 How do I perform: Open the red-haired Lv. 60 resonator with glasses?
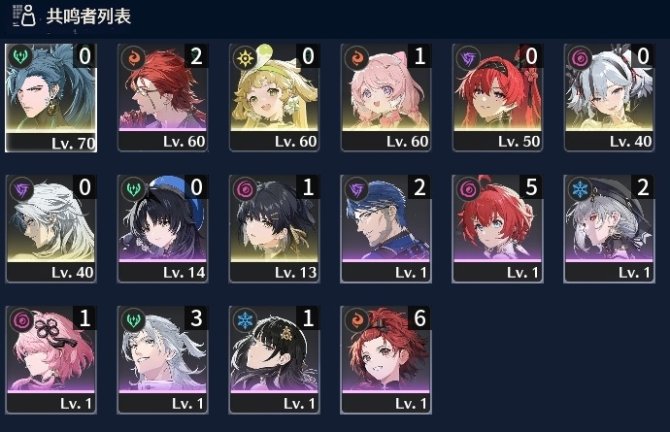point(163,98)
